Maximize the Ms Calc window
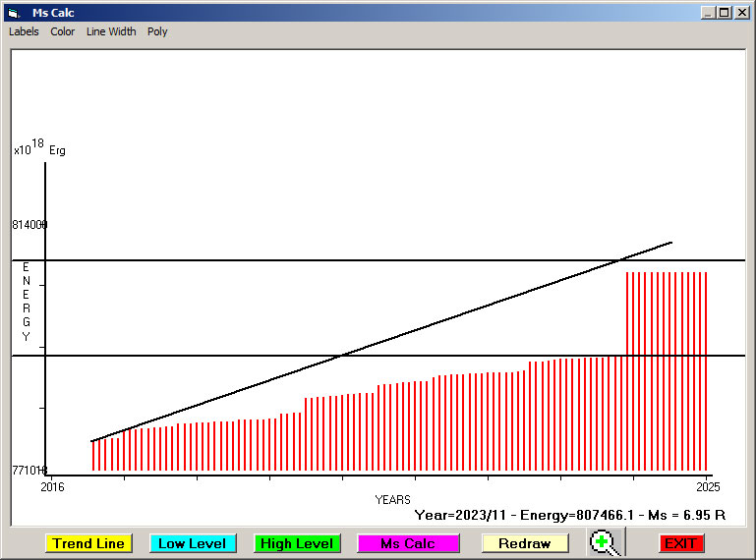 725,13
